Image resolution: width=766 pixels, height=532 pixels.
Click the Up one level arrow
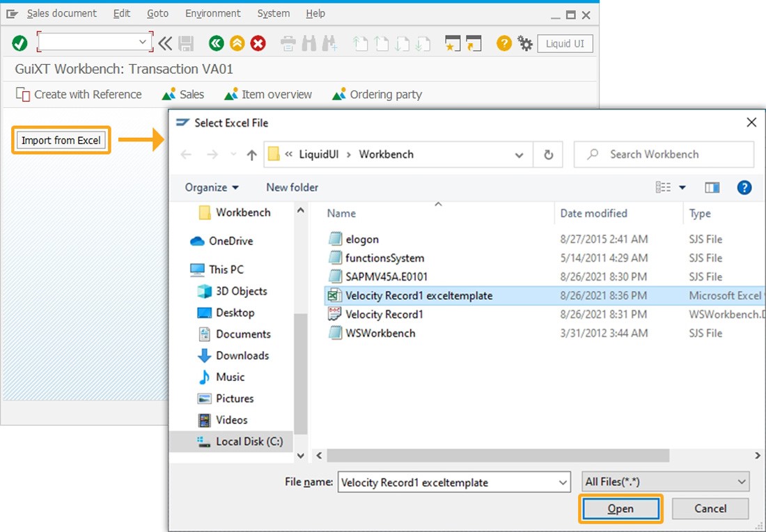(251, 155)
